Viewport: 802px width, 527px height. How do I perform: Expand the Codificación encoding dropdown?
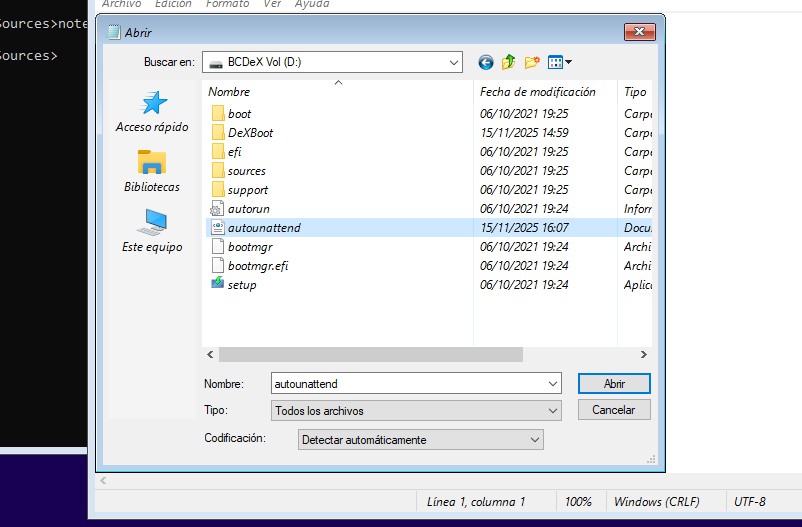pos(535,440)
